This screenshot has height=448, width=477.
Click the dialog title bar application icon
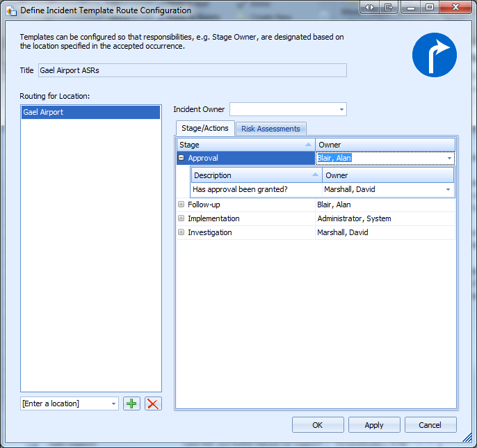click(x=11, y=10)
